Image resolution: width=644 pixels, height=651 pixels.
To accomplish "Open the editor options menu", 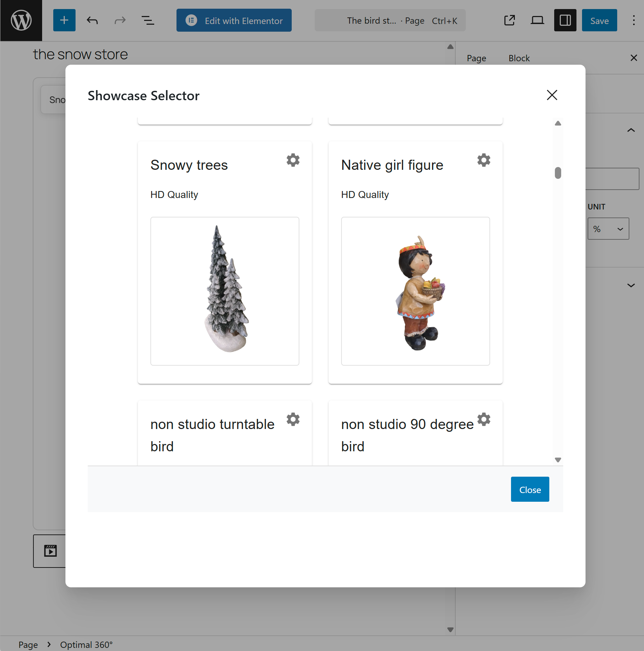I will click(634, 21).
